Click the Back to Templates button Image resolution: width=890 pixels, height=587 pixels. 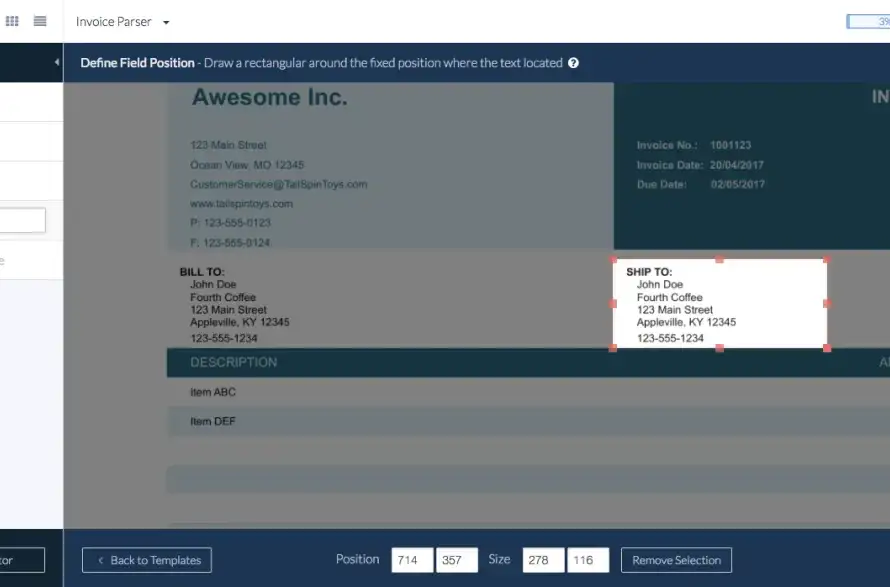(x=147, y=560)
